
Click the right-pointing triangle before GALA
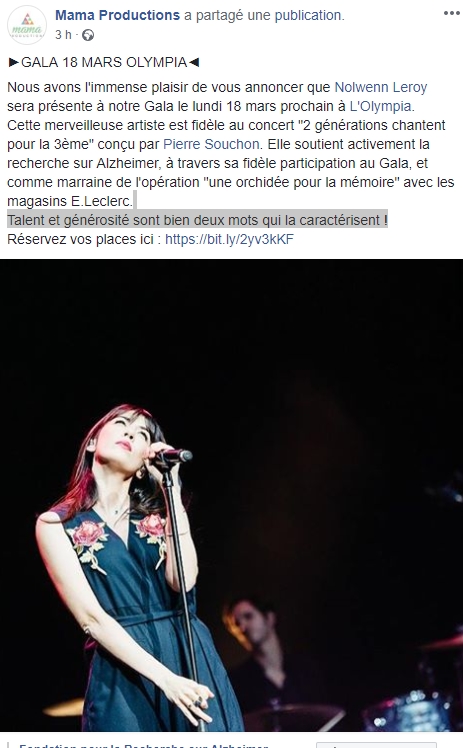pos(13,62)
